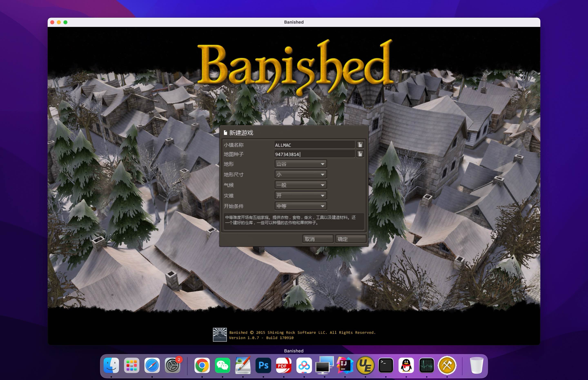The height and width of the screenshot is (380, 588).
Task: Click the Banished window title bar text
Action: click(294, 22)
